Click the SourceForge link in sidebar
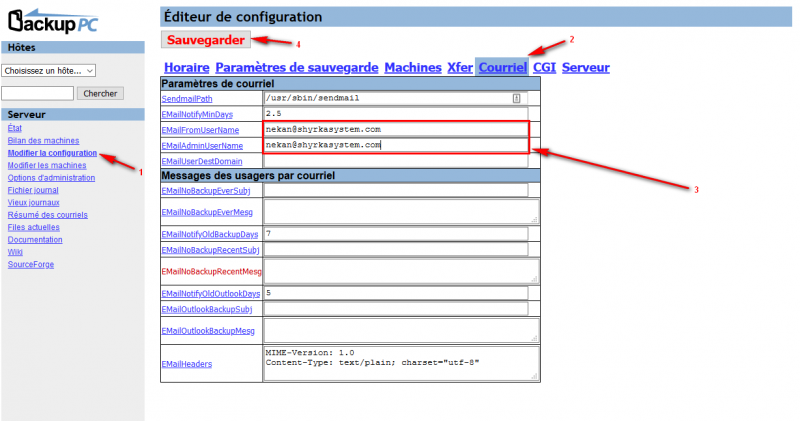The width and height of the screenshot is (800, 421). tap(30, 264)
